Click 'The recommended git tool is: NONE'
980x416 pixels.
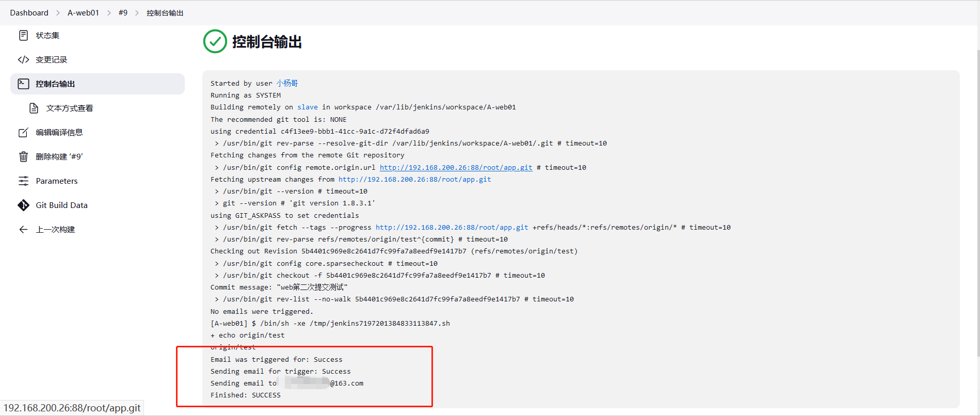pos(279,119)
